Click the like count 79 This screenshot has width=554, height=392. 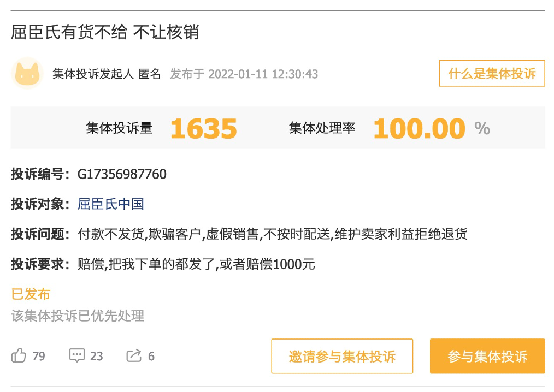(39, 357)
